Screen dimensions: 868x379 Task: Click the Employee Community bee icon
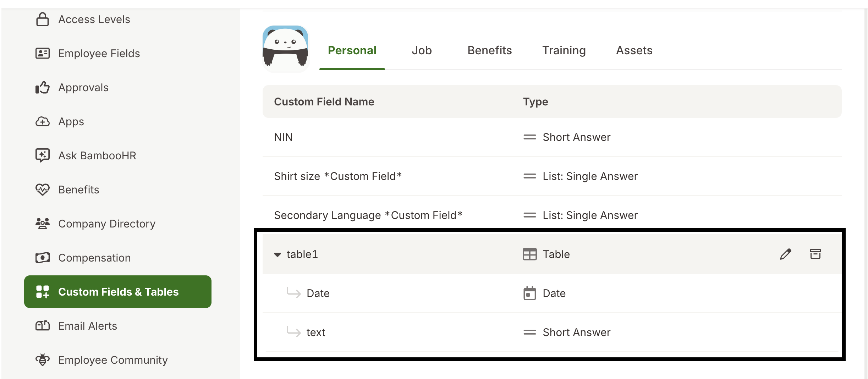coord(43,360)
